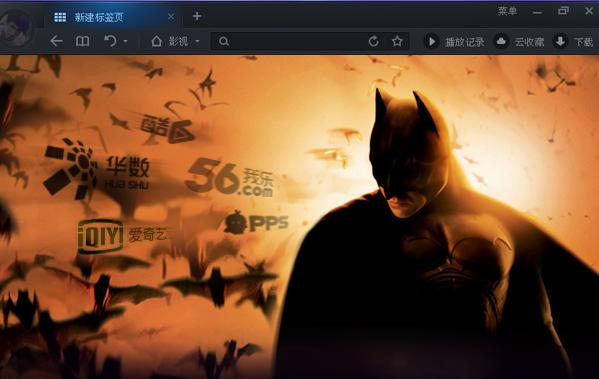Go back with the left arrow icon

[x=57, y=41]
